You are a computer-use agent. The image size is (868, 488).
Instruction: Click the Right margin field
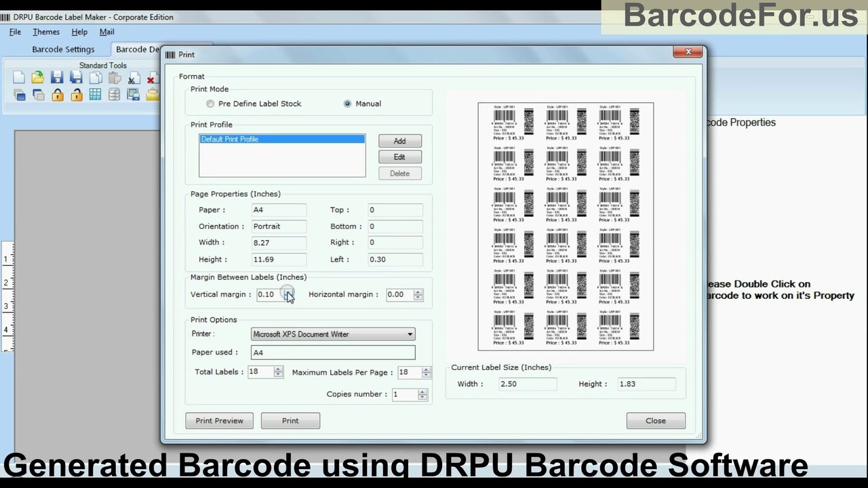395,243
